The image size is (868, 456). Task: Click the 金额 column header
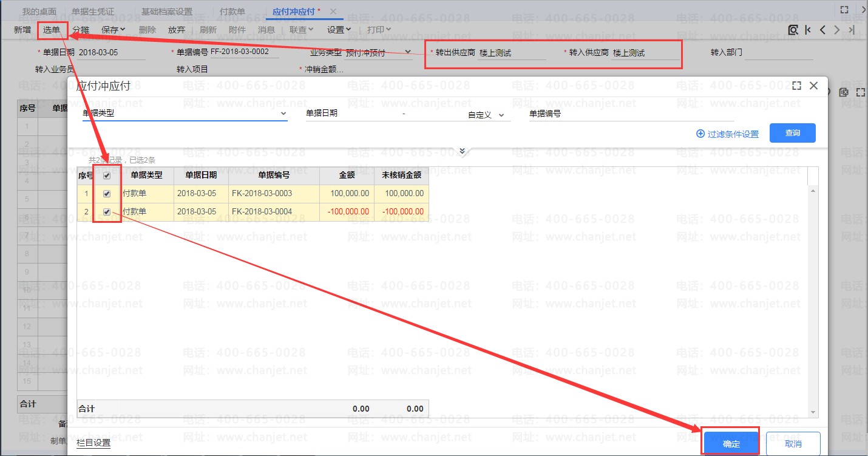tap(347, 176)
